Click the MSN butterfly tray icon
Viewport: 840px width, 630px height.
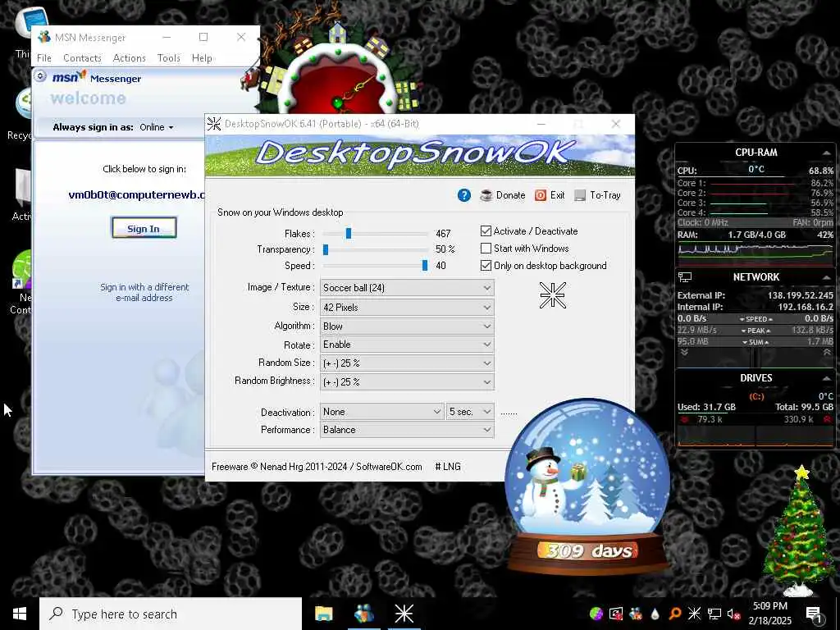point(636,614)
